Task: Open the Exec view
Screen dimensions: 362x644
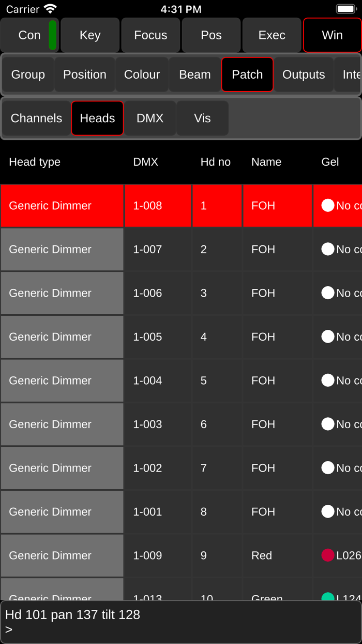Action: tap(272, 35)
